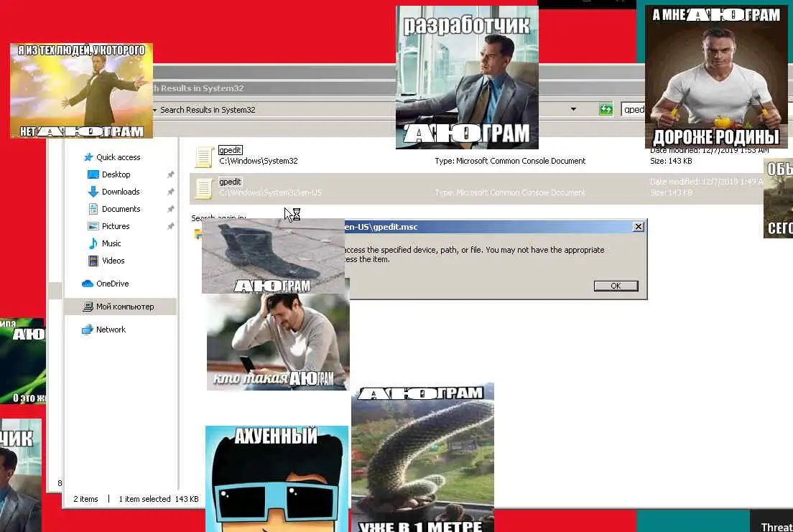Click the кто такая meme with man on phone
Viewport: 793px width, 532px height.
point(278,342)
